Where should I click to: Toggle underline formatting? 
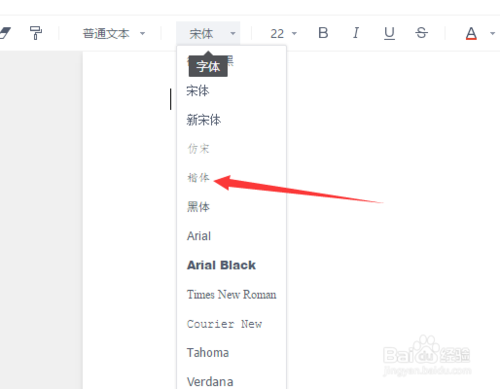(389, 33)
